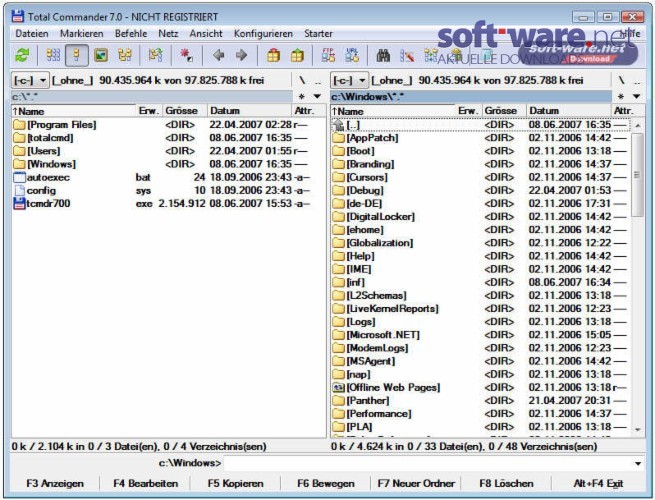
Task: Go to root with right panel backslash
Action: pyautogui.click(x=622, y=80)
